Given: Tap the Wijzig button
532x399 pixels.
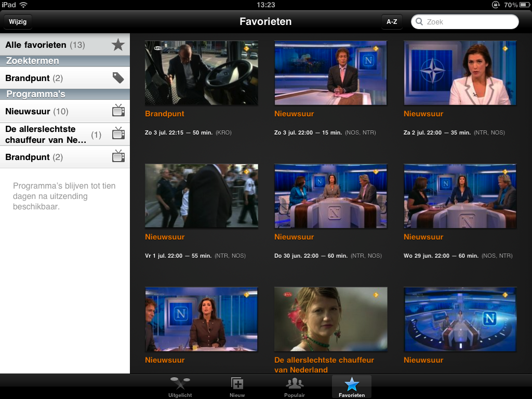Looking at the screenshot, I should click(x=18, y=22).
